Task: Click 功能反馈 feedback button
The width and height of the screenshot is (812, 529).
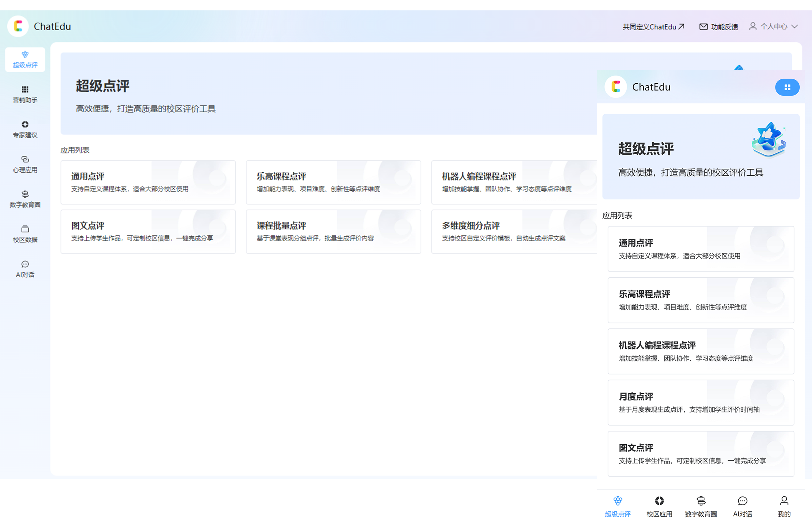Action: (x=718, y=26)
